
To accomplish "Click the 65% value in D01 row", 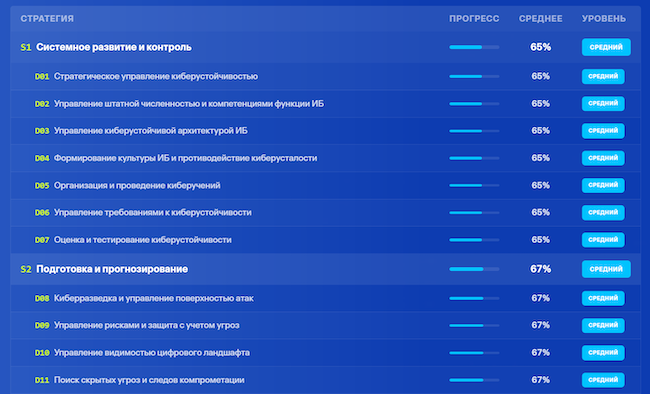I will [x=541, y=76].
